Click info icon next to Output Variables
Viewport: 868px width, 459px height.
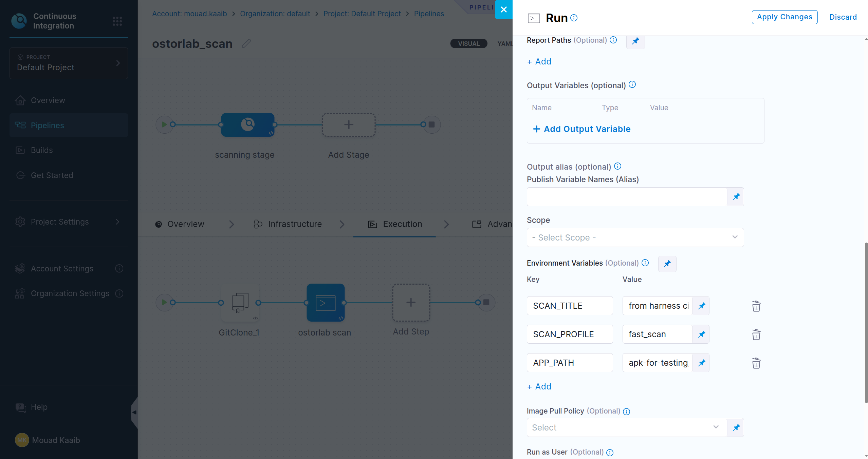(x=632, y=84)
